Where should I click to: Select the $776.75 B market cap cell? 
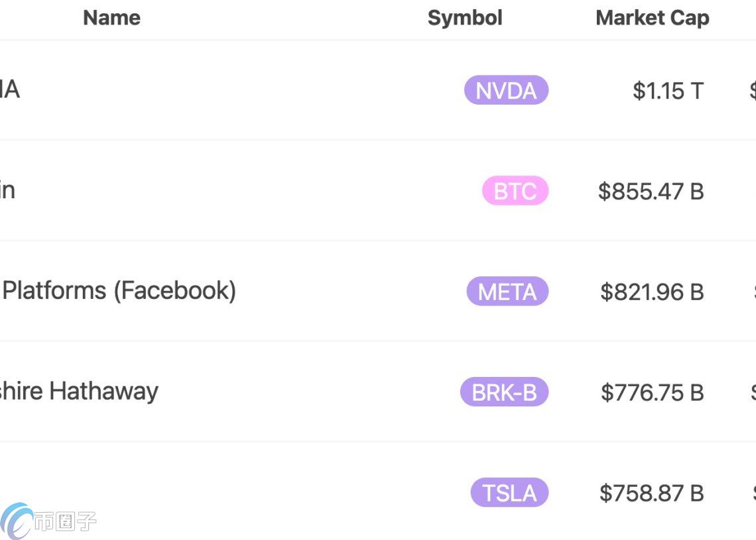652,393
